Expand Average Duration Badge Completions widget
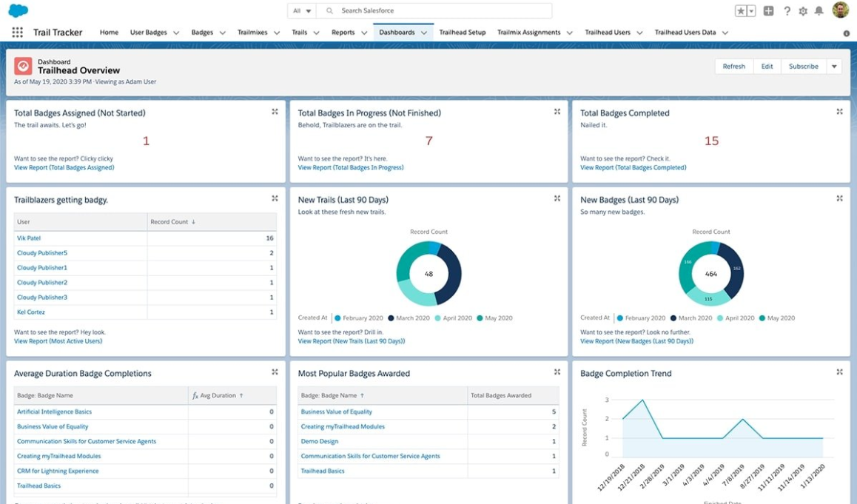The width and height of the screenshot is (857, 504). point(275,372)
